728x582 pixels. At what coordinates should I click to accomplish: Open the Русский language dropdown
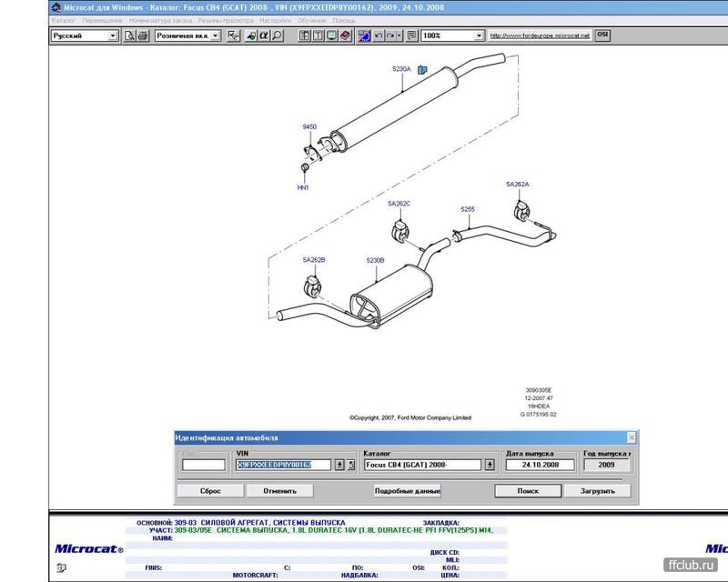click(113, 36)
